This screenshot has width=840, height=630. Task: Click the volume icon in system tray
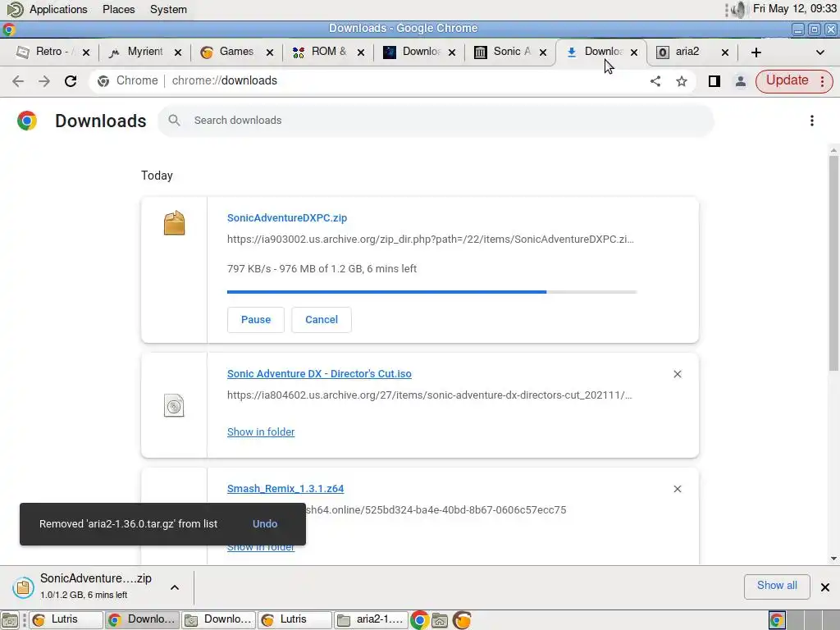pos(739,9)
